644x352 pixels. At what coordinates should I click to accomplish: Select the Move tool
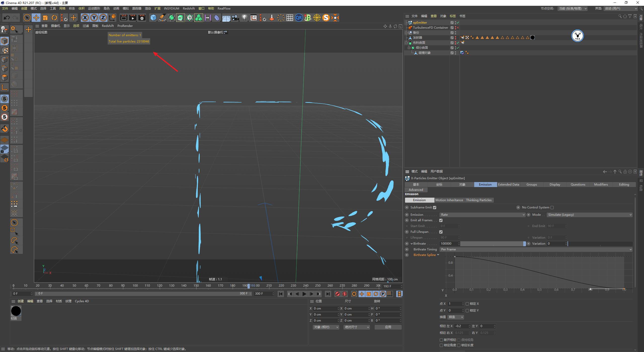[36, 18]
